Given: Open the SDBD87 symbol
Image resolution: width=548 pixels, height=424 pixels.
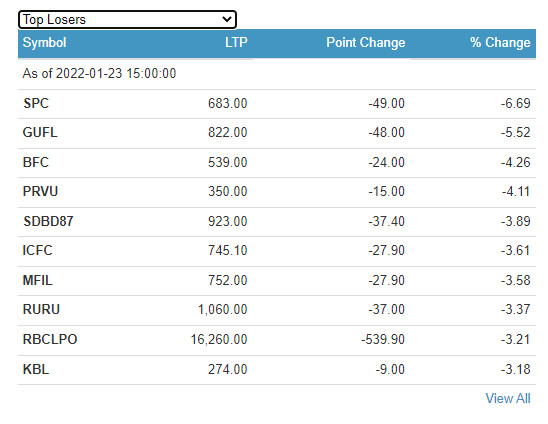Looking at the screenshot, I should [48, 221].
